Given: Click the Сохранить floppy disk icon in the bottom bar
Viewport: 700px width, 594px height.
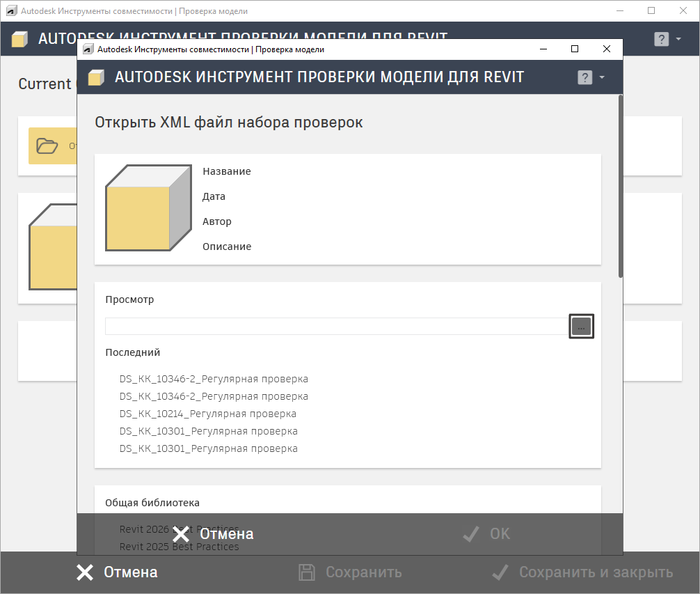Looking at the screenshot, I should pos(306,572).
